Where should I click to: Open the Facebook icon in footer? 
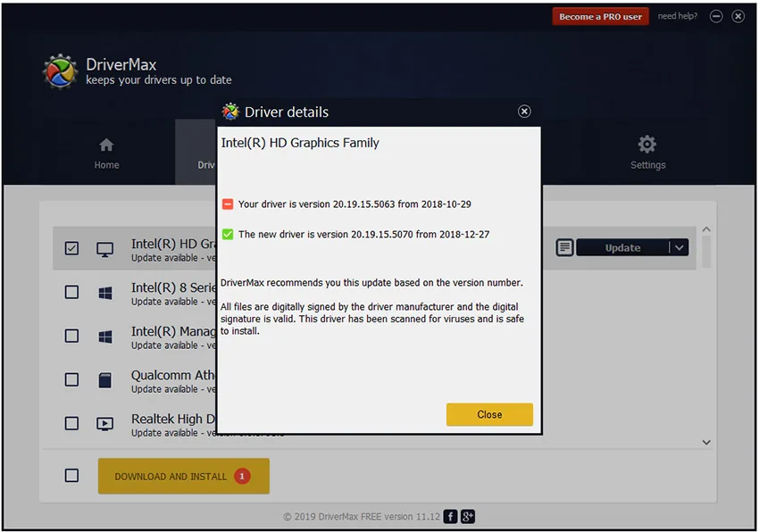click(x=450, y=517)
